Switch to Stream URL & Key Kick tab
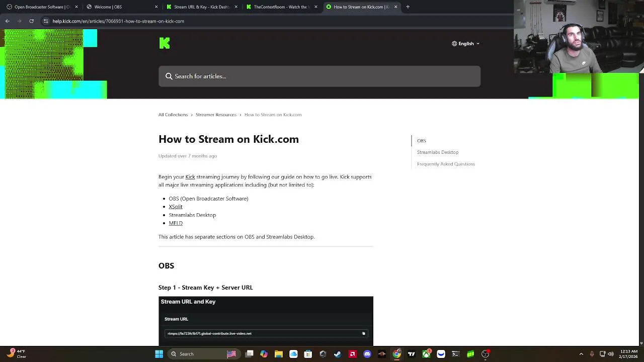Screen dimensions: 644x362 (201, 7)
